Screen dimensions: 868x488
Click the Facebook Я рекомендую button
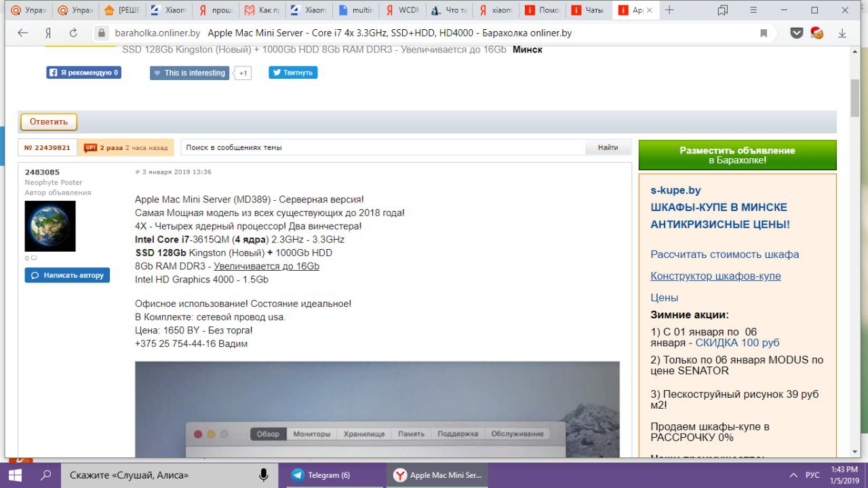click(x=83, y=73)
